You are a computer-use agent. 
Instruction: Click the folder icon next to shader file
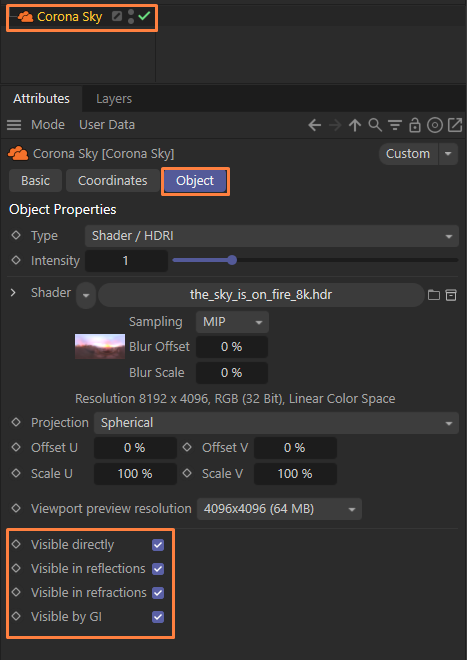coord(434,295)
